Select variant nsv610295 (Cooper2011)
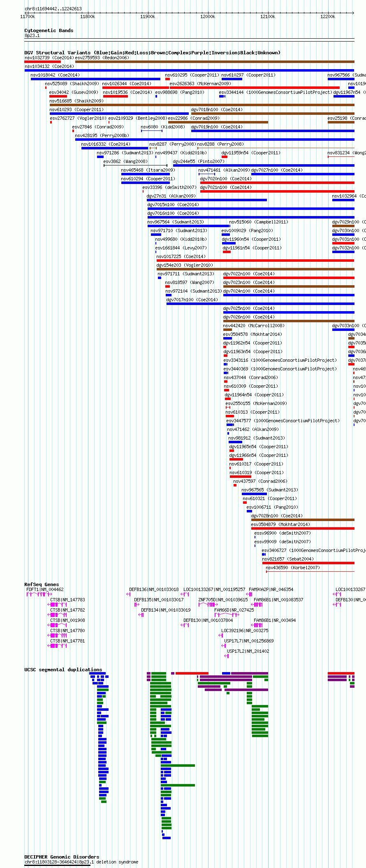 (192, 75)
